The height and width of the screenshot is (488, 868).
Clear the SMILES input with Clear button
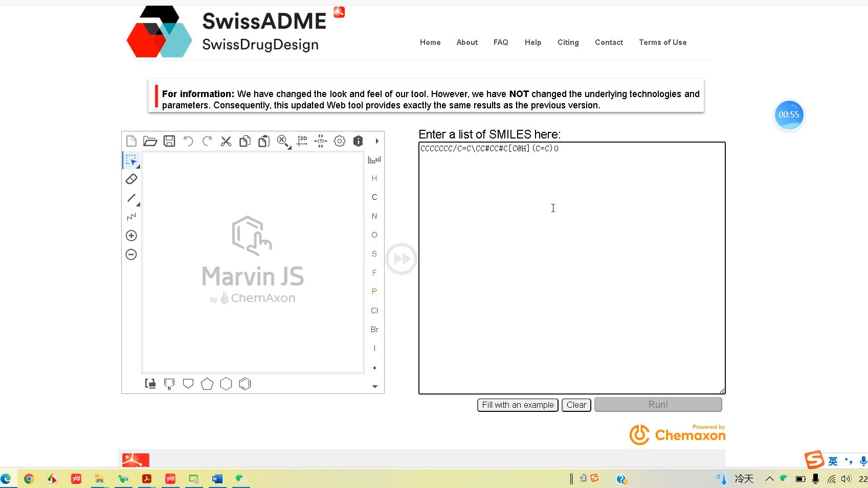[x=576, y=405]
